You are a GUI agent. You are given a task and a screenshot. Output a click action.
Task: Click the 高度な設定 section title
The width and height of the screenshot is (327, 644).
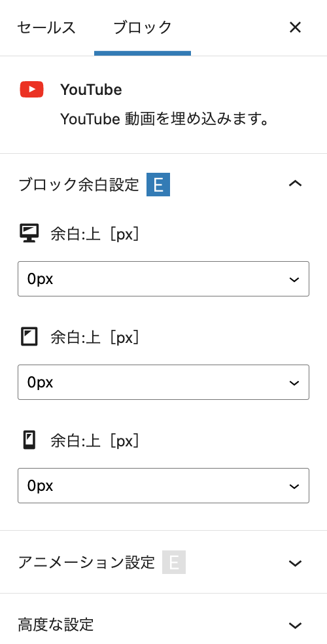coord(56,625)
